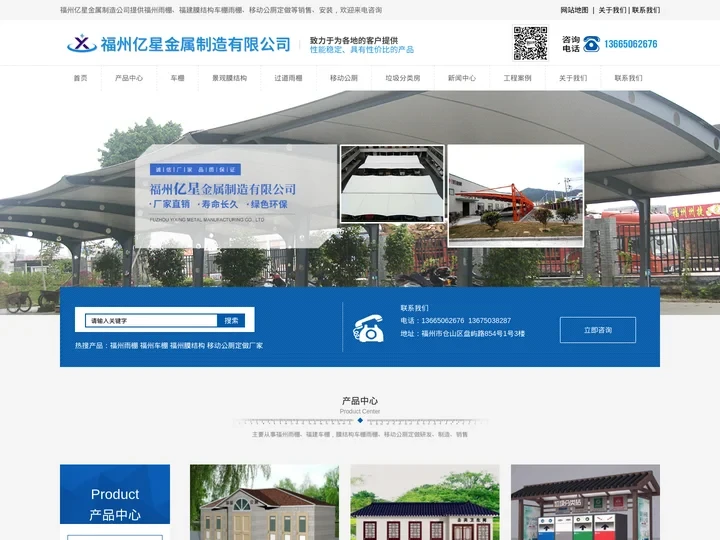Open the 产品中心 navigation item
Image resolution: width=720 pixels, height=540 pixels.
point(129,78)
